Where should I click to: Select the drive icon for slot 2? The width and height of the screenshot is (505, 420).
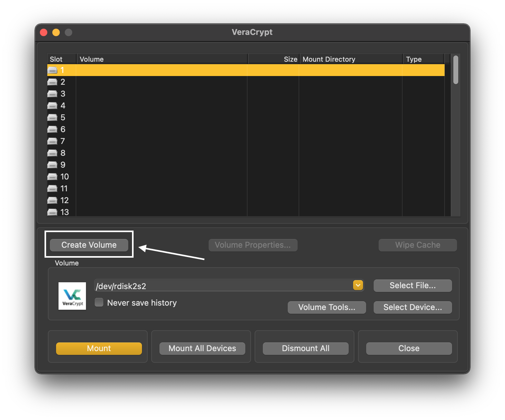[x=52, y=82]
